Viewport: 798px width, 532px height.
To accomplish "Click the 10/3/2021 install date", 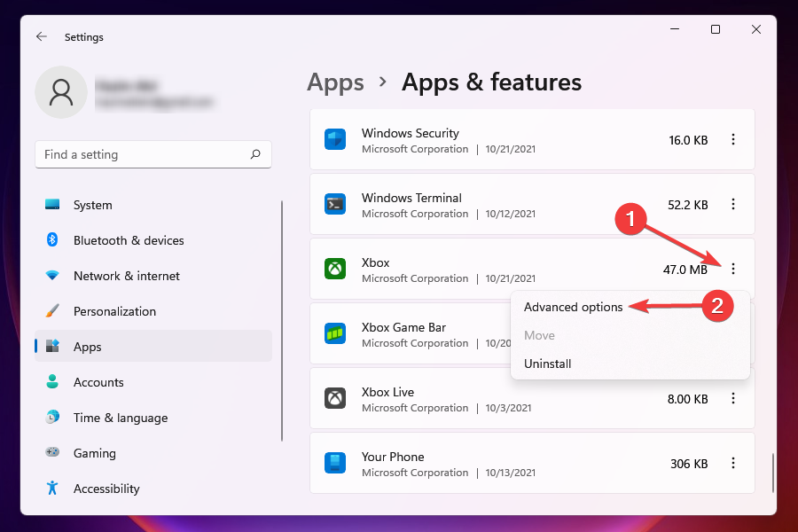I will [x=508, y=408].
